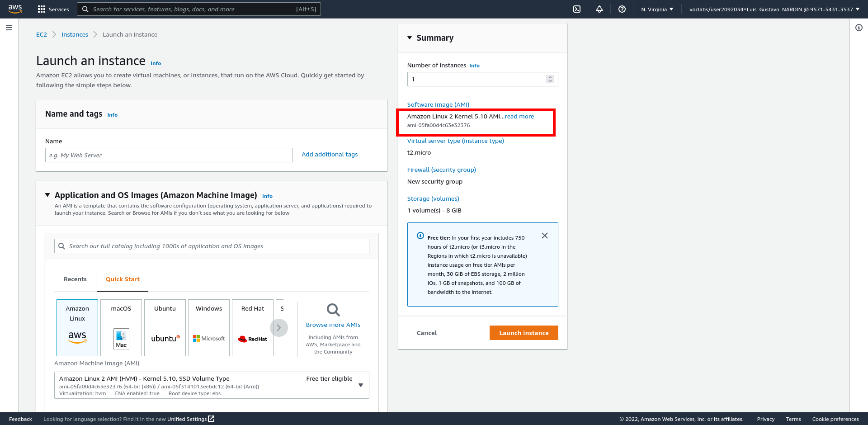Open the help question mark icon
This screenshot has height=425, width=868.
[x=622, y=9]
